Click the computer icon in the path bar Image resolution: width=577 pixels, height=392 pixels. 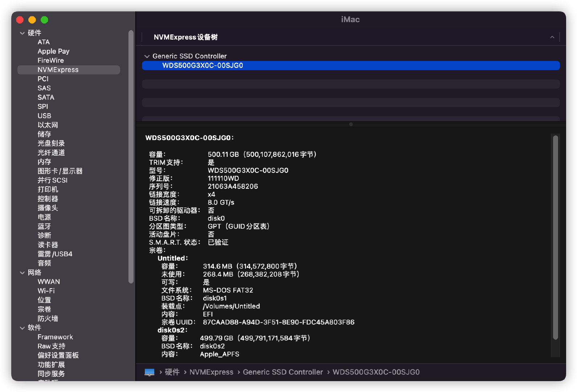149,372
